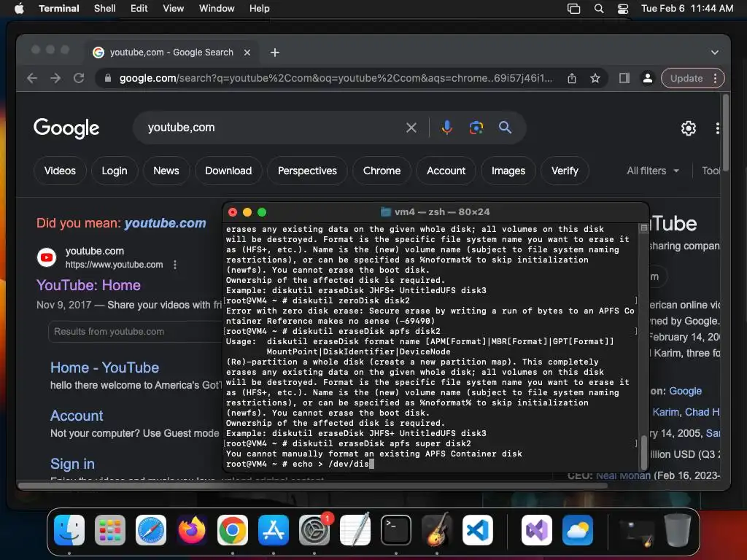This screenshot has width=747, height=560.
Task: Open the Help menu in menu bar
Action: 259,8
